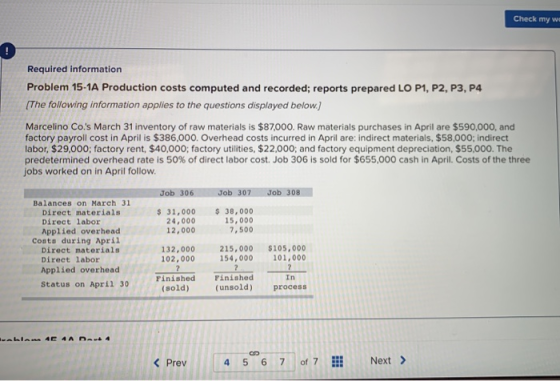
Task: Select the $ 38,000 direct materials cell
Action: 234,211
